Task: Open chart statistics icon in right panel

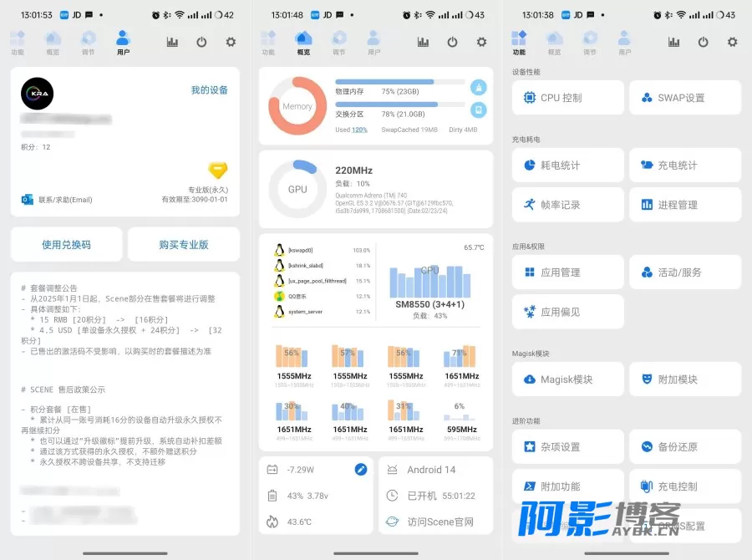Action: [673, 42]
